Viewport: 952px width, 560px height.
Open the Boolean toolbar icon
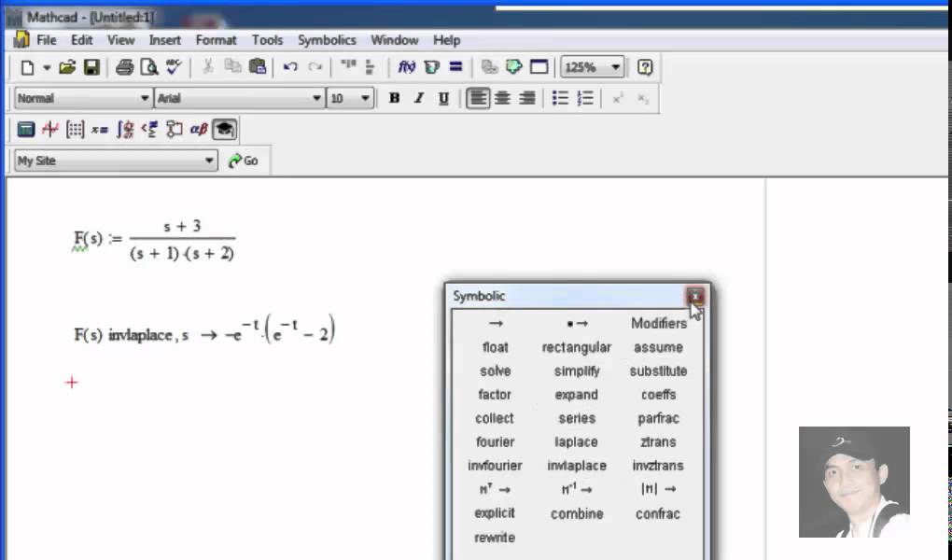click(149, 129)
